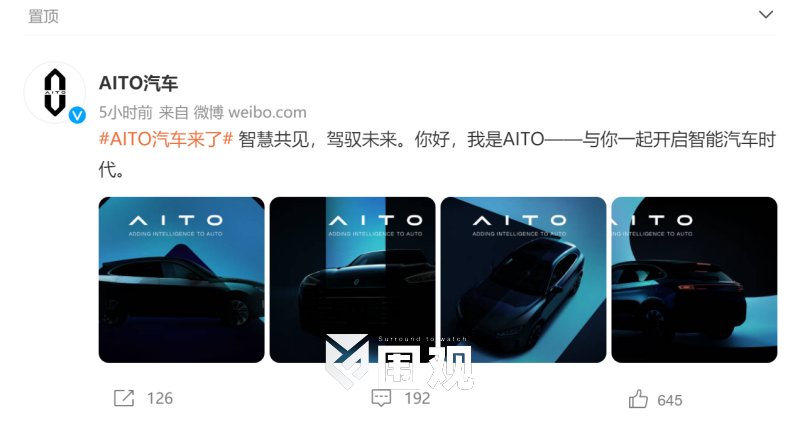800x422 pixels.
Task: Open the #AITO汽车来了# hashtag topic
Action: (166, 139)
